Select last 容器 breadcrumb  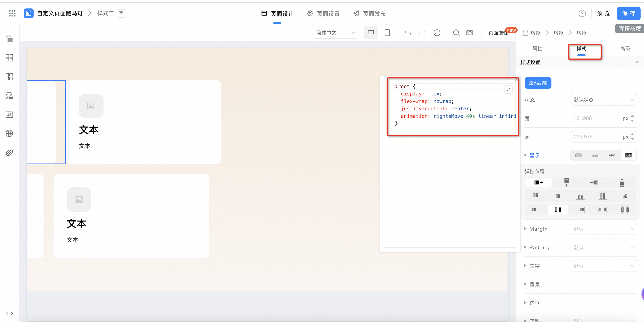coord(582,33)
